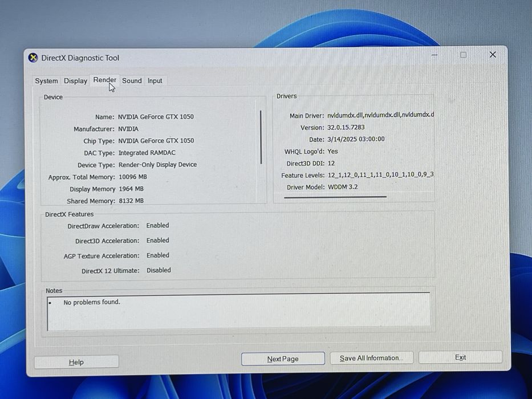
Task: Switch to the System tab
Action: click(x=47, y=81)
